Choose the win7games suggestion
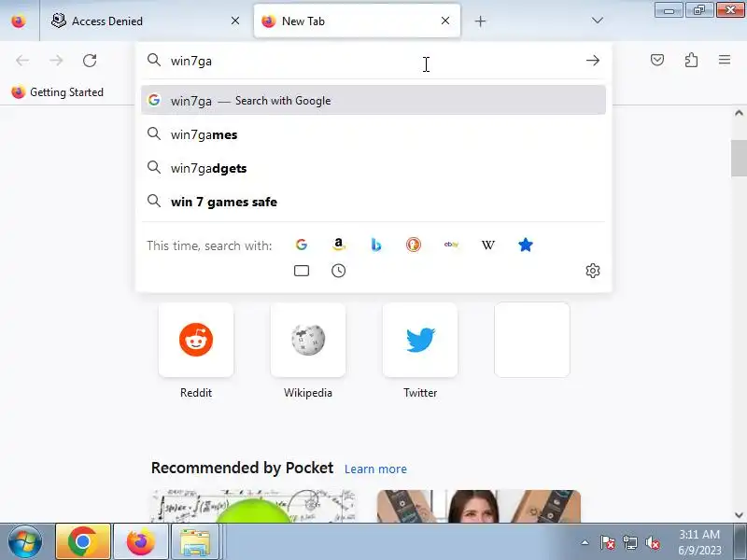Screen dimensions: 747x560 (373, 134)
